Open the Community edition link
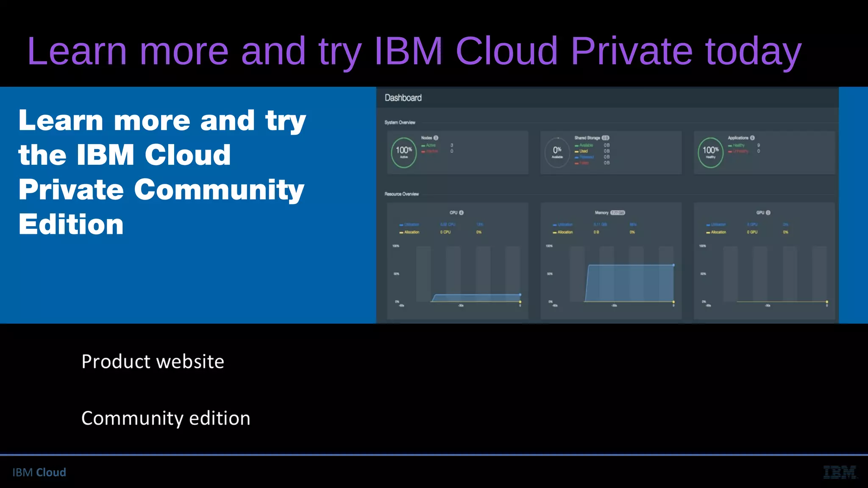The height and width of the screenshot is (488, 868). 166,418
